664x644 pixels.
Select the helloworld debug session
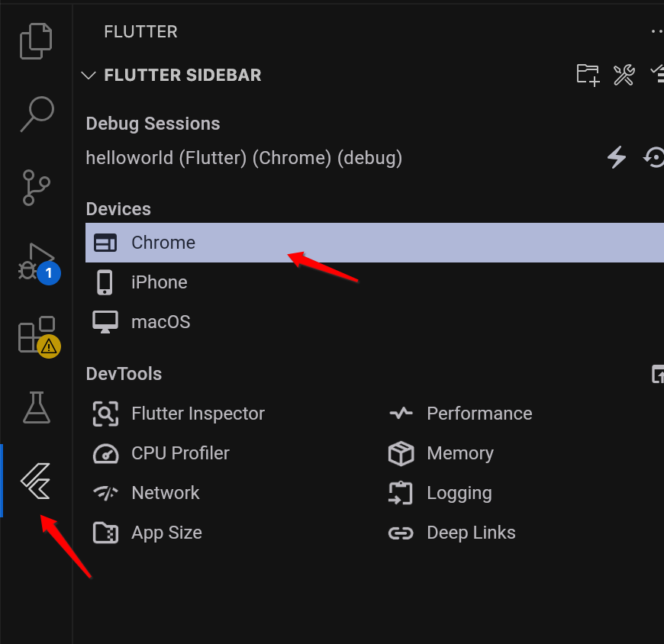[x=244, y=158]
